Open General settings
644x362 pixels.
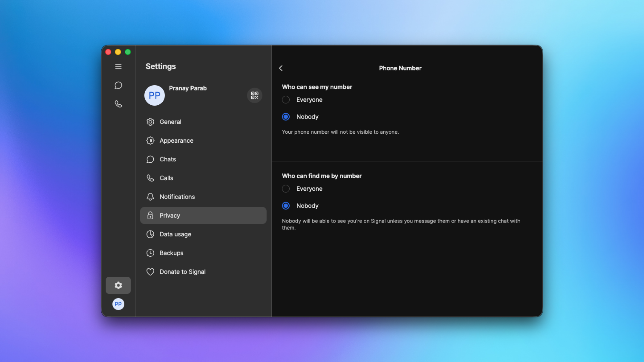[170, 122]
